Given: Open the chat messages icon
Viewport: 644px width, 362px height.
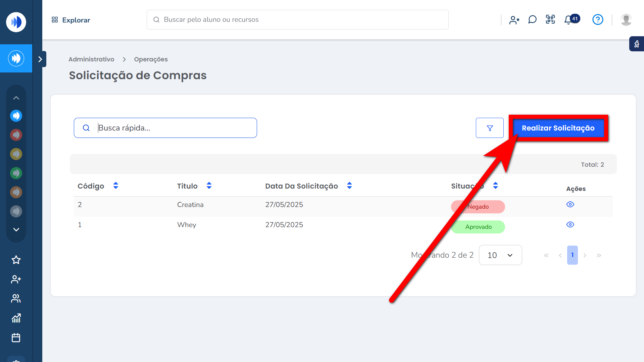Looking at the screenshot, I should coord(532,20).
